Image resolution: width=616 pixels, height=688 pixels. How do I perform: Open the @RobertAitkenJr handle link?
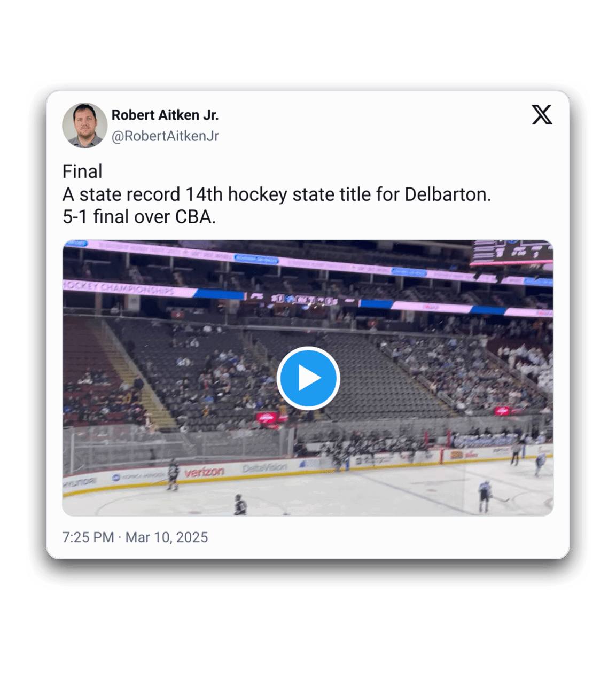165,136
